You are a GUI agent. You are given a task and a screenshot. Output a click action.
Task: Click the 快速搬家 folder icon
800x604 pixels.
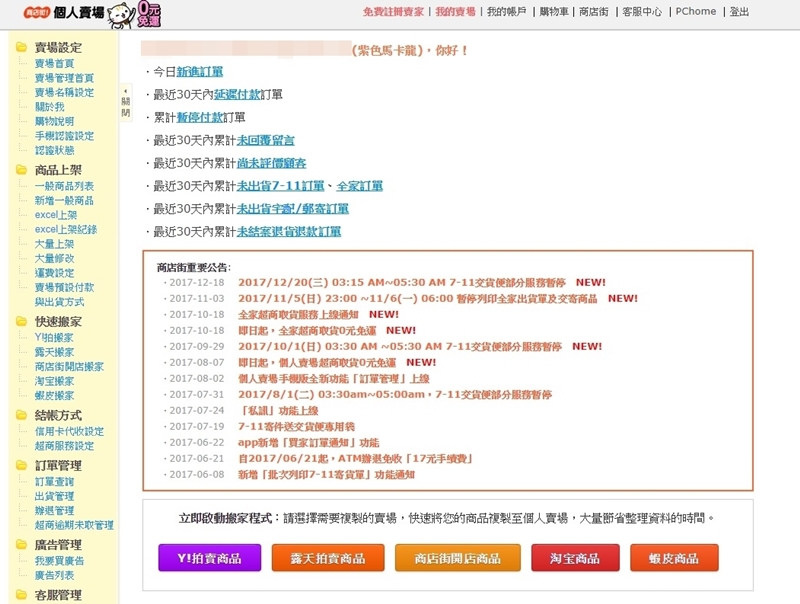click(21, 321)
